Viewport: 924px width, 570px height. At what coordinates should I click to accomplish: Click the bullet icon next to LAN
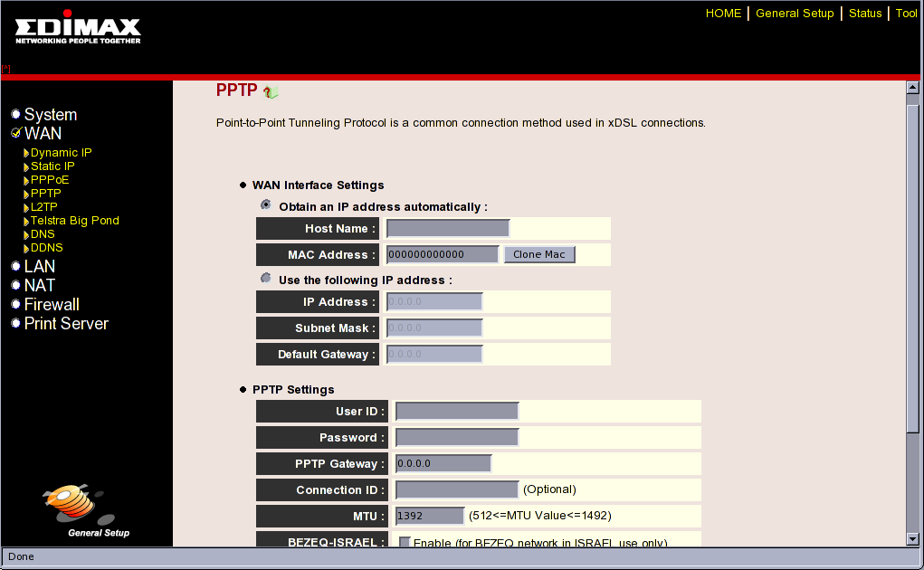(x=16, y=266)
